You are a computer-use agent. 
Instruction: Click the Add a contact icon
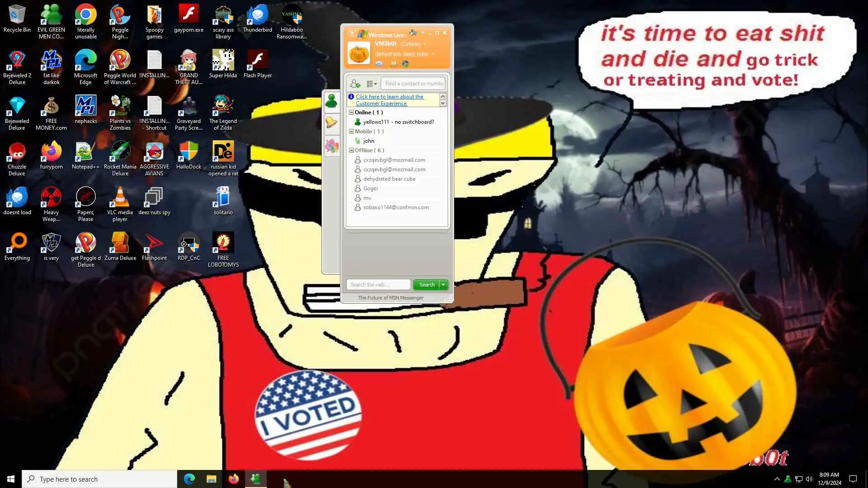point(355,84)
